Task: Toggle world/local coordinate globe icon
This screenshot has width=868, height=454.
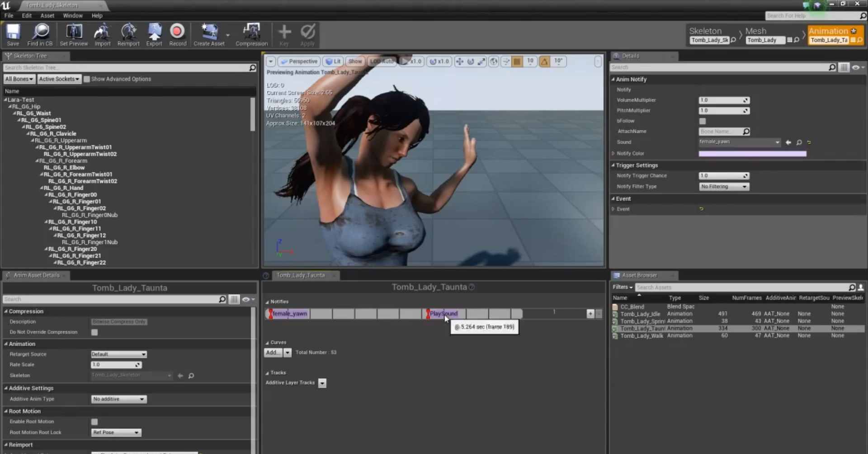Action: (x=494, y=61)
